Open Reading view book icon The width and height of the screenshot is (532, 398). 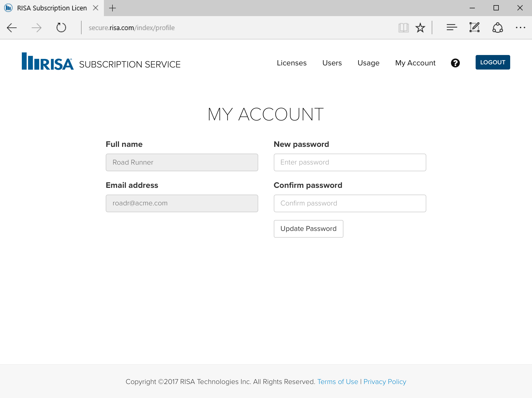pyautogui.click(x=403, y=28)
